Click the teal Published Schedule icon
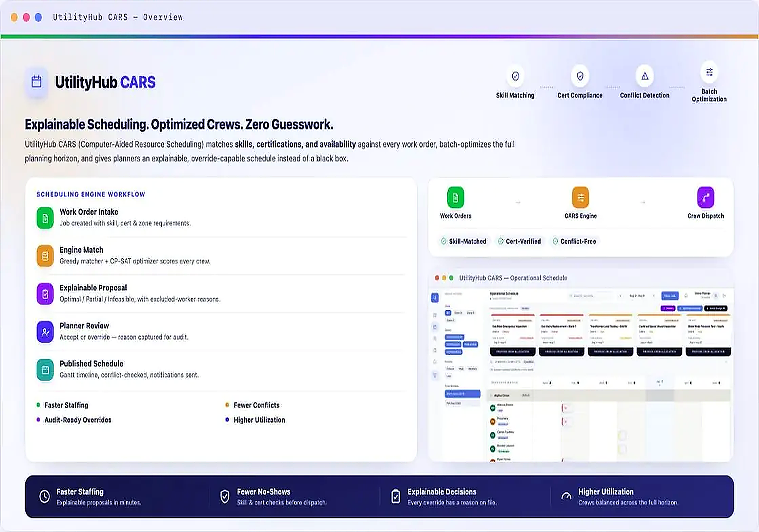 point(45,370)
